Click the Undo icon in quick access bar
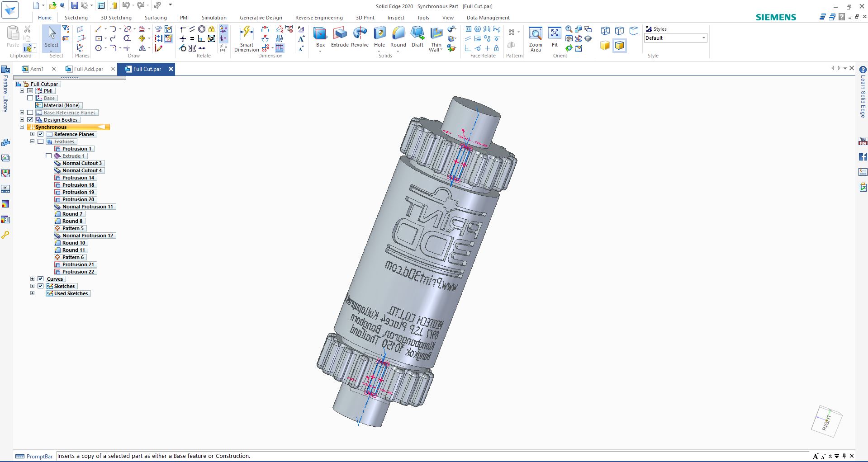868x462 pixels. tap(126, 5)
